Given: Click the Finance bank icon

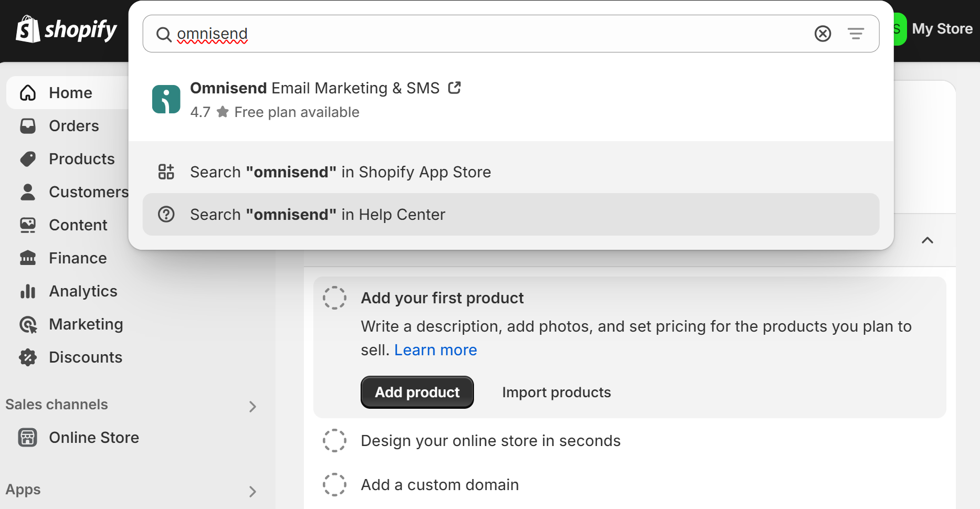Looking at the screenshot, I should 28,258.
